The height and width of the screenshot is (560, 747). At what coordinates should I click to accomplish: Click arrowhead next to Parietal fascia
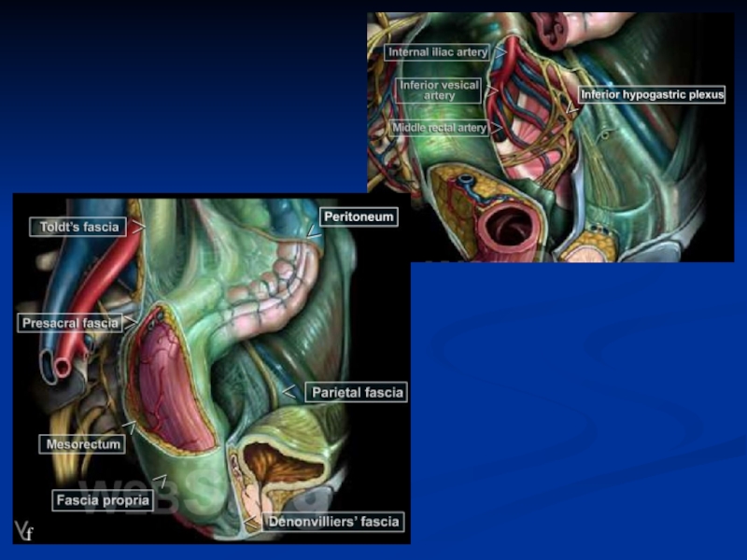(x=290, y=390)
